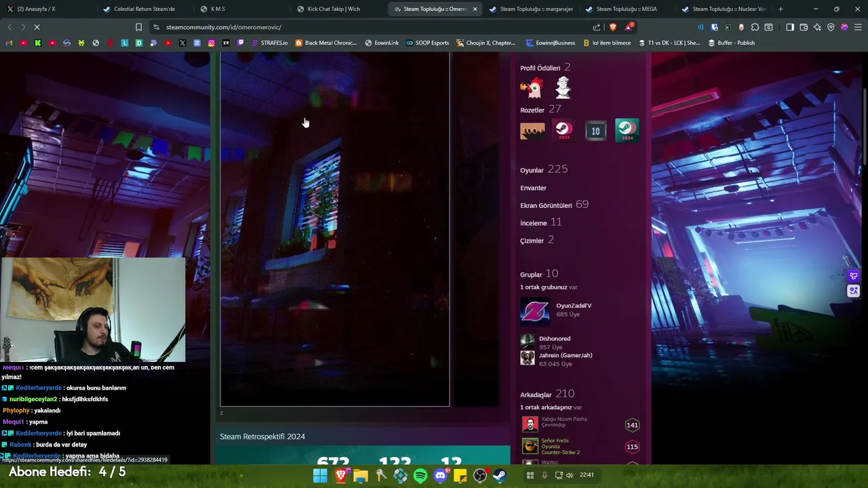Bookmark this page with the bookmark icon
This screenshot has height=488, width=868.
[x=138, y=27]
